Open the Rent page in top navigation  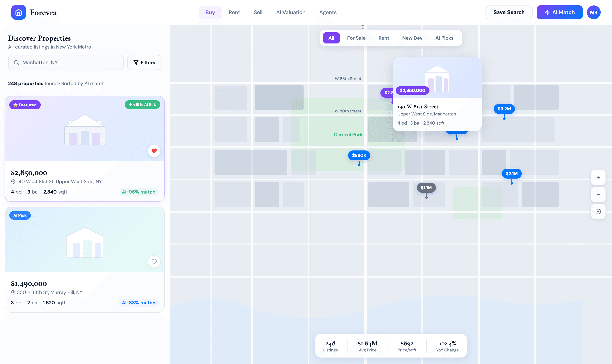234,12
